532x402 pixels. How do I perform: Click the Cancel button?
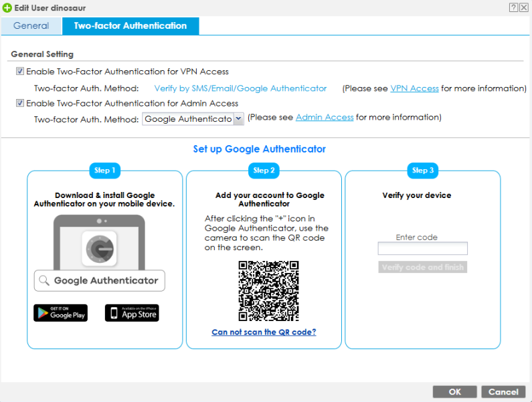[x=503, y=392]
